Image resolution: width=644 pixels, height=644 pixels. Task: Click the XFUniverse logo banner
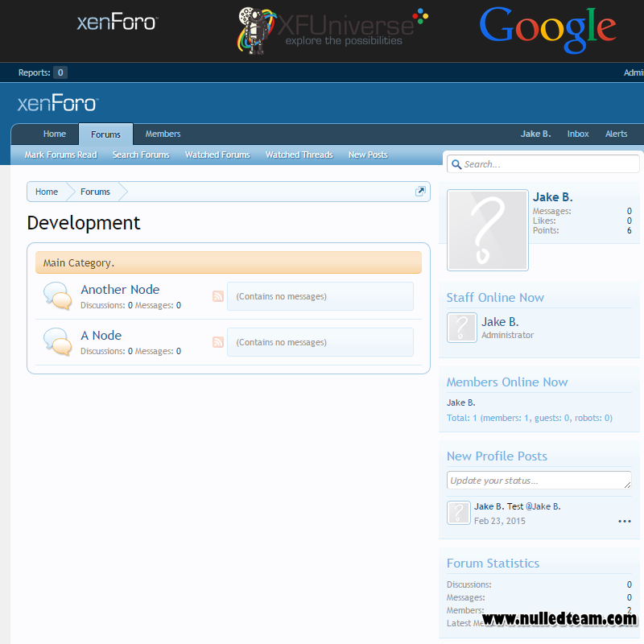coord(332,31)
